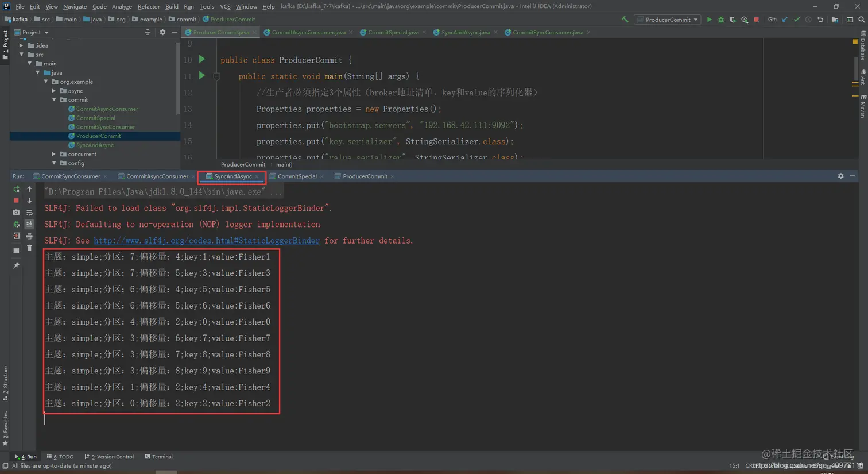This screenshot has width=868, height=474.
Task: Click the profiler run icon
Action: [x=745, y=20]
